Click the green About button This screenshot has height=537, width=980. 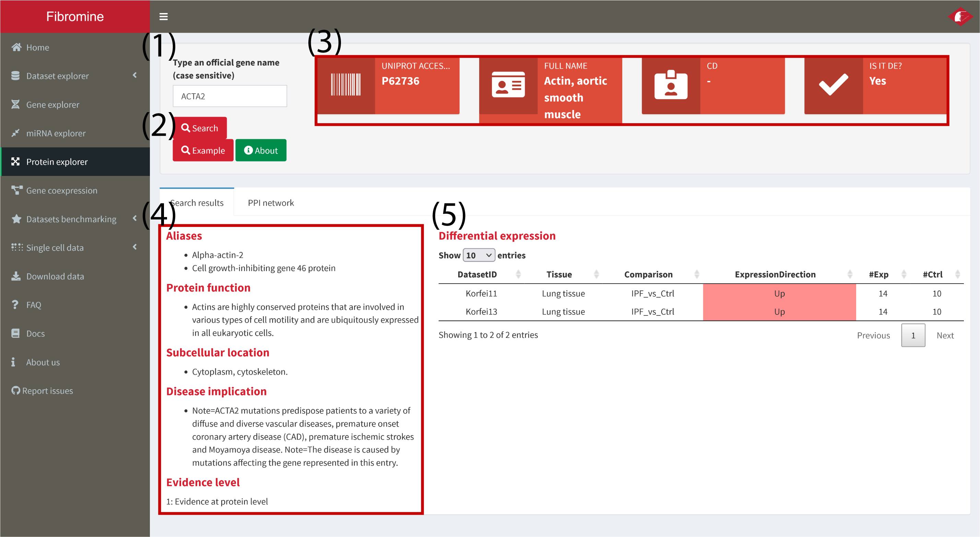261,150
